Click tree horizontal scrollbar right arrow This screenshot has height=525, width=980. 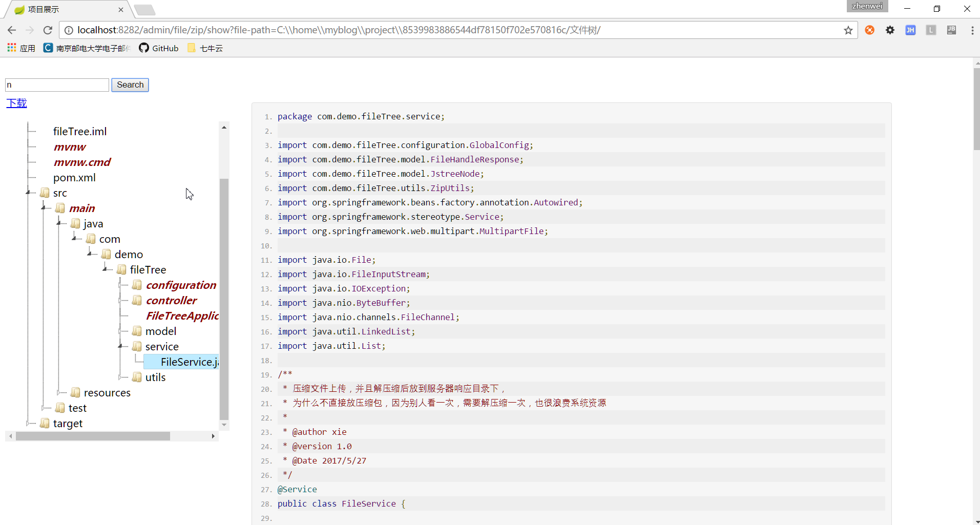pyautogui.click(x=213, y=436)
